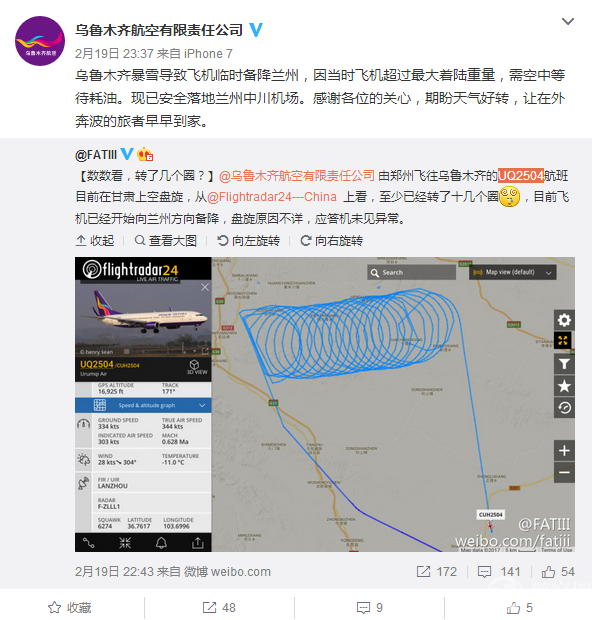Viewport: 592px width, 620px height.
Task: Open the map settings gear icon
Action: [x=564, y=320]
